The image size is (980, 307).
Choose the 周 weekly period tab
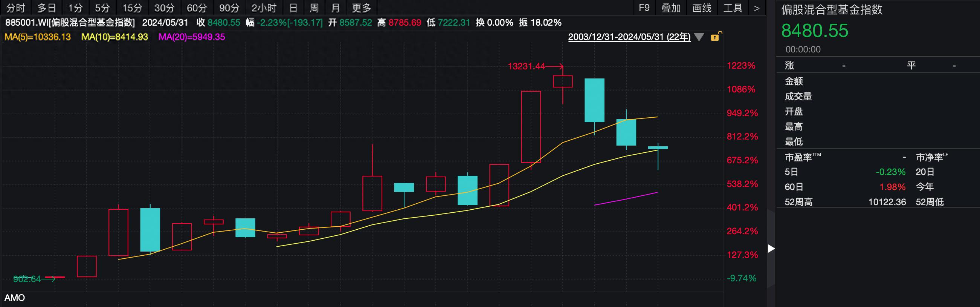(x=314, y=8)
